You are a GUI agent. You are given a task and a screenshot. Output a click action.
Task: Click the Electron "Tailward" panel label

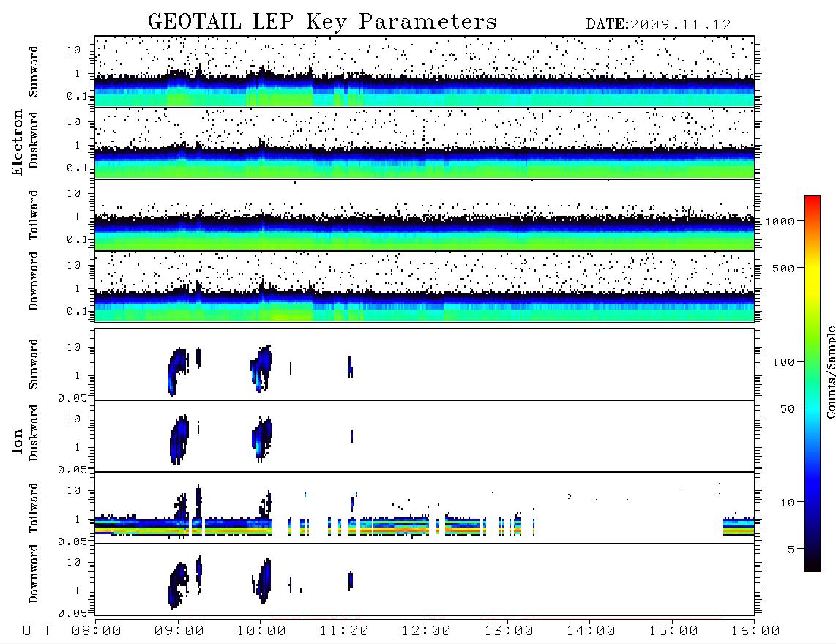click(x=34, y=215)
